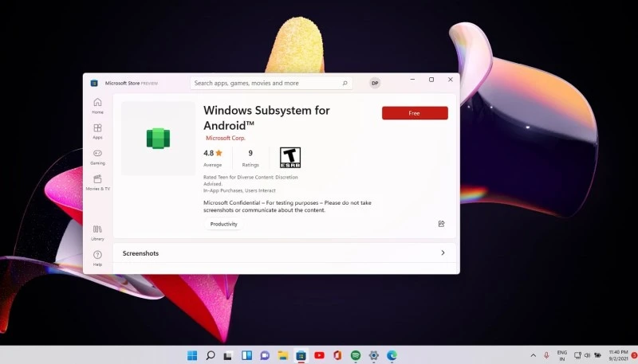Open Spotify from taskbar

[x=356, y=355]
